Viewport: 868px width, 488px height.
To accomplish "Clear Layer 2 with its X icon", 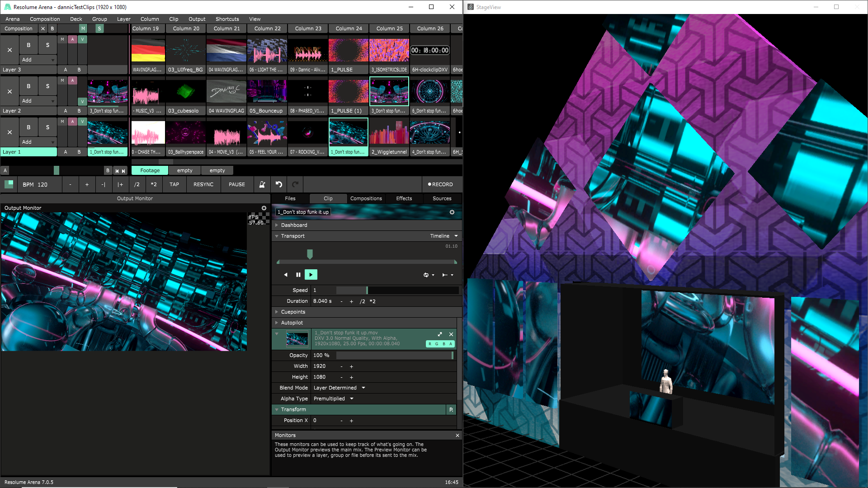I will click(9, 91).
